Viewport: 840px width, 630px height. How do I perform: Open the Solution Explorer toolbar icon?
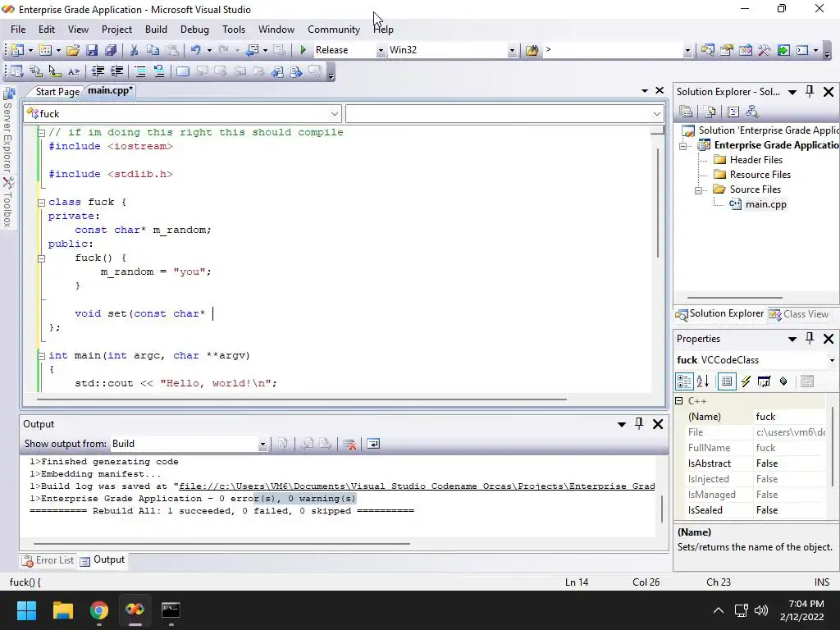[707, 50]
